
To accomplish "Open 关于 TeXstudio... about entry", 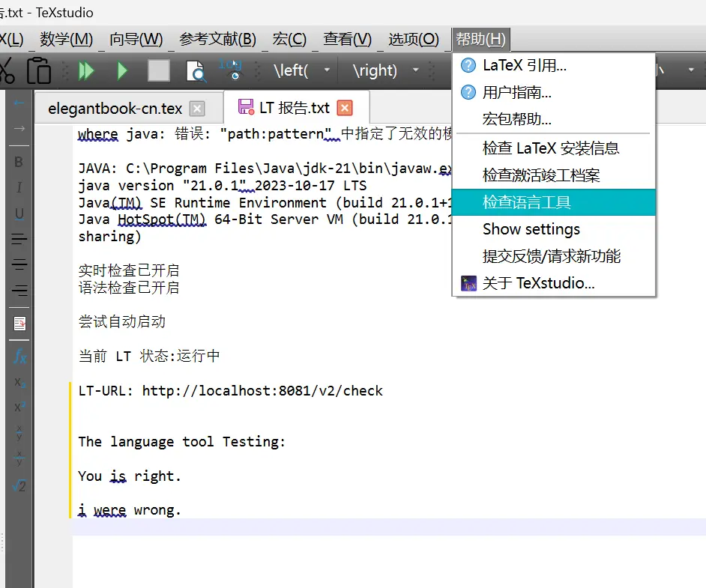I will click(538, 283).
